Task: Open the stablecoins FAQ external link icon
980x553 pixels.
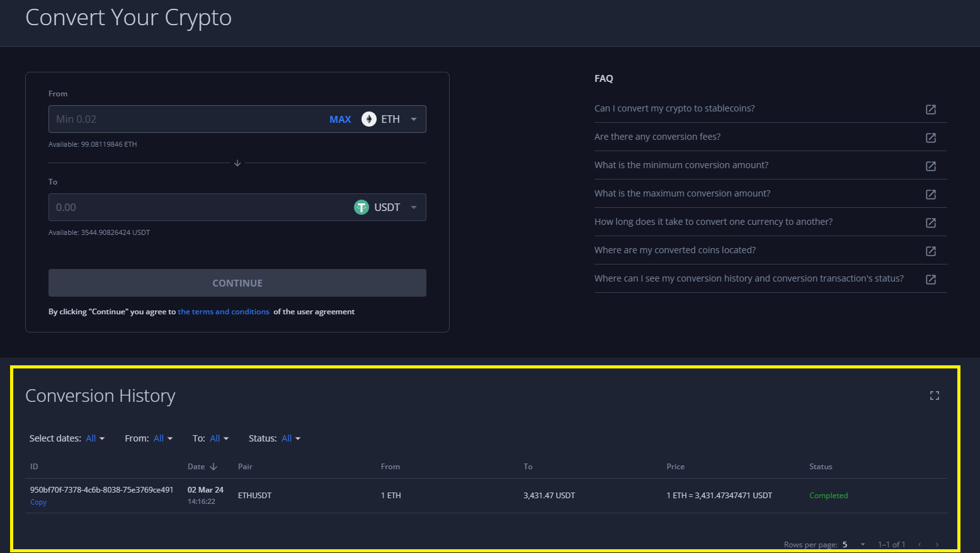Action: 930,110
